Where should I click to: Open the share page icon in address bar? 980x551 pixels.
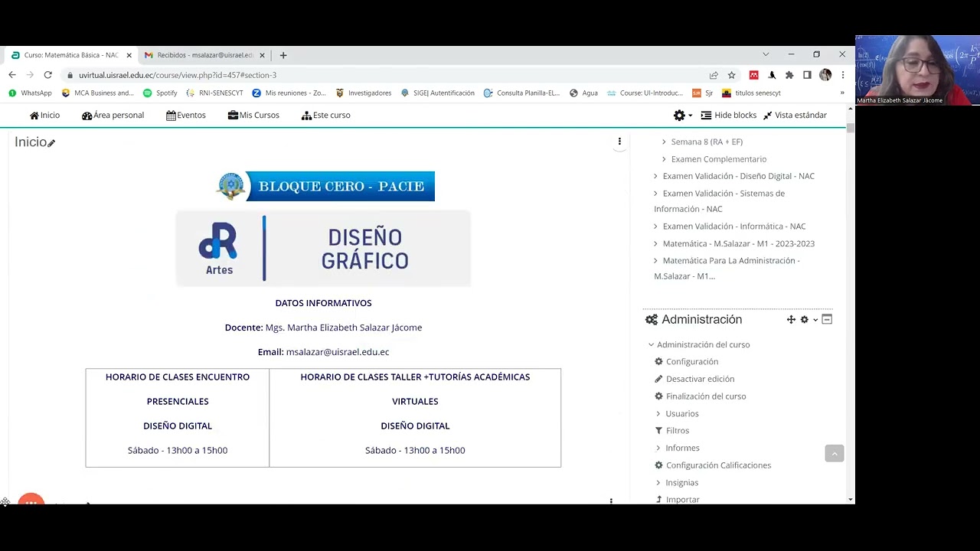click(714, 75)
